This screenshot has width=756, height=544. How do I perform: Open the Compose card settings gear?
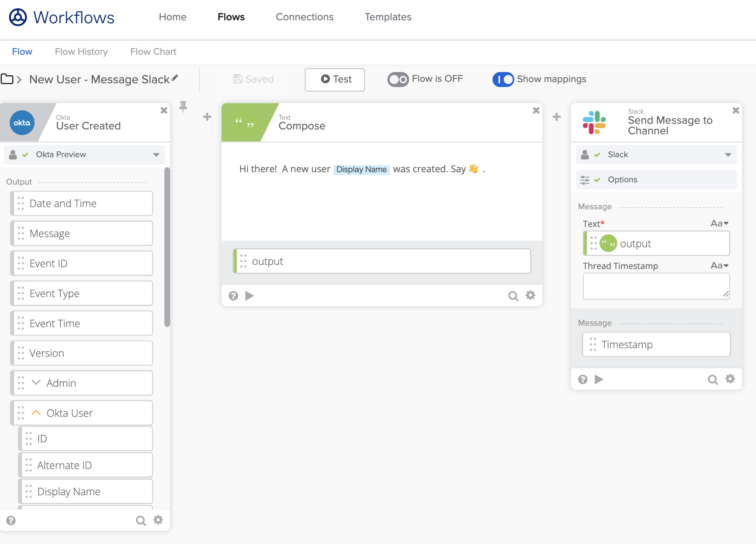[x=530, y=296]
